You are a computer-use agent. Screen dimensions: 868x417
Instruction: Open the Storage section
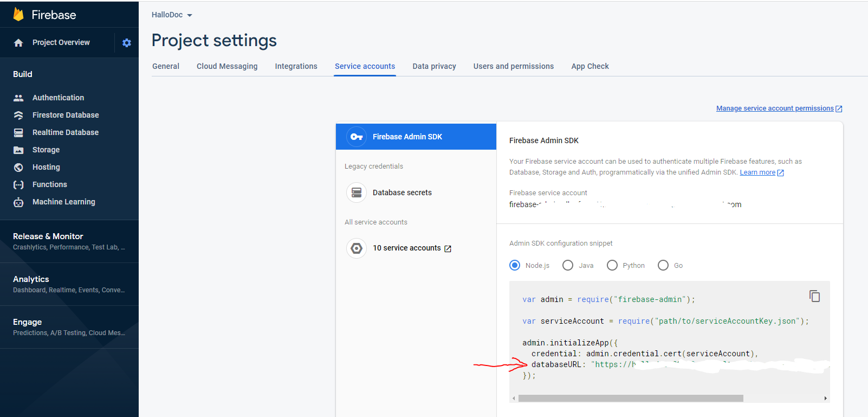[46, 150]
